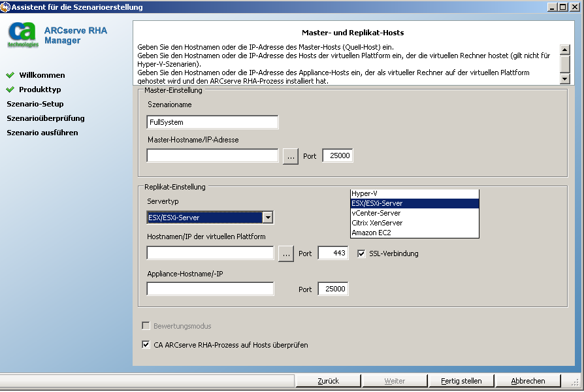Click the Fertig stellen button
Image resolution: width=584 pixels, height=392 pixels.
[462, 380]
